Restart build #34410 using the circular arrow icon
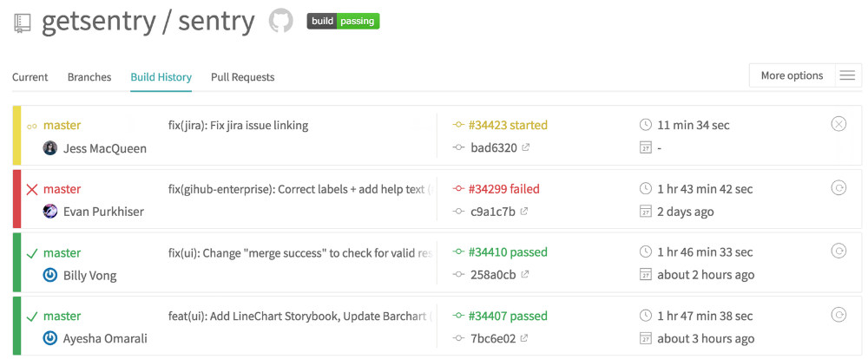The height and width of the screenshot is (359, 868). coord(838,251)
